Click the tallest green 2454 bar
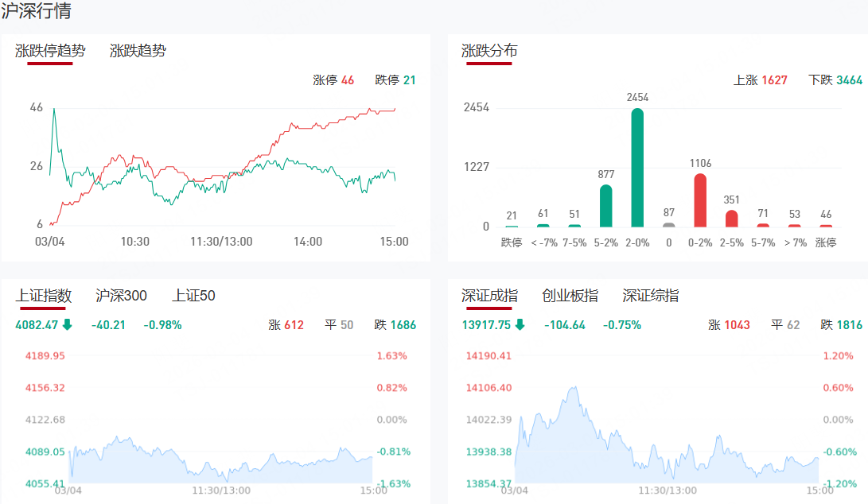This screenshot has height=504, width=868. [x=637, y=169]
